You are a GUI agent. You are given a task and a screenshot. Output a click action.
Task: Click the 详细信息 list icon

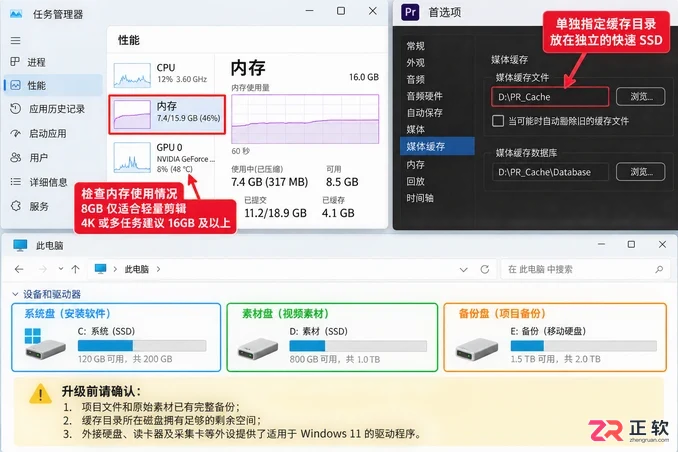point(16,182)
